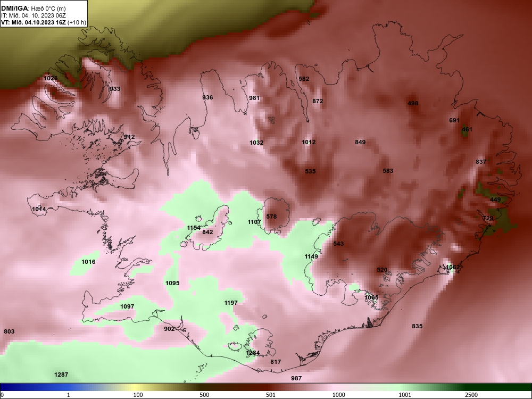This screenshot has height=399, width=532.
Task: Click the map value 729
Action: tap(488, 218)
